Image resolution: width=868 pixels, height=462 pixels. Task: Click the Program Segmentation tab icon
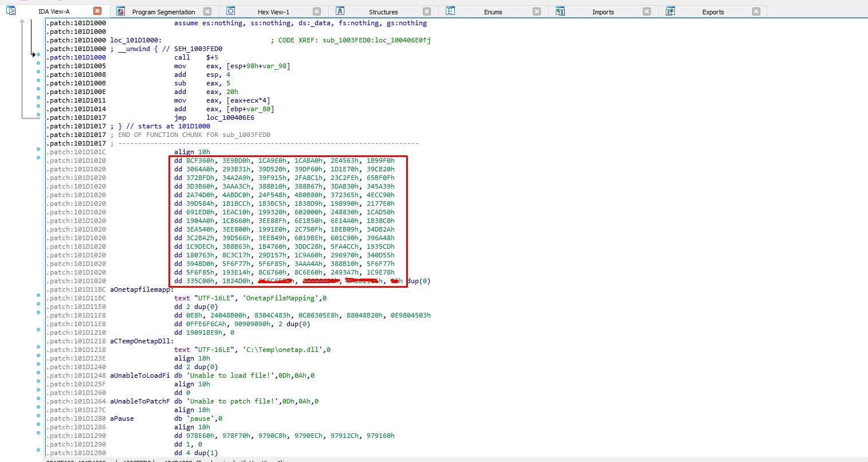pyautogui.click(x=120, y=11)
